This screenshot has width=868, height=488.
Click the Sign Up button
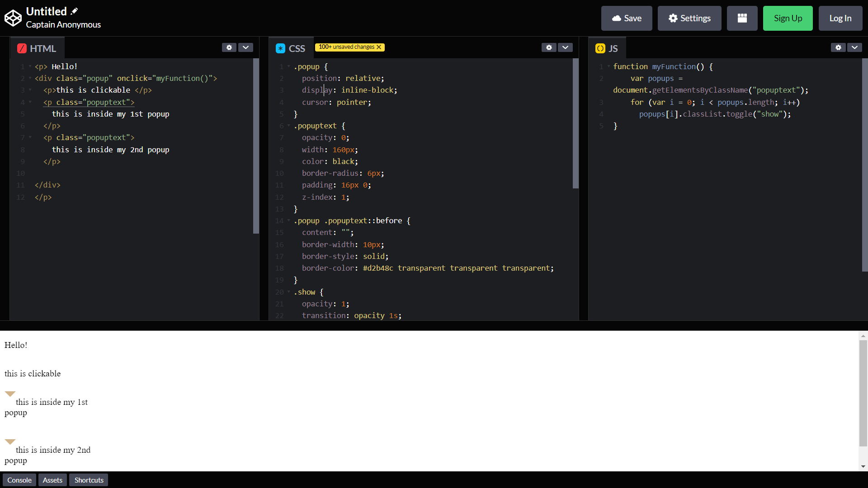coord(788,18)
